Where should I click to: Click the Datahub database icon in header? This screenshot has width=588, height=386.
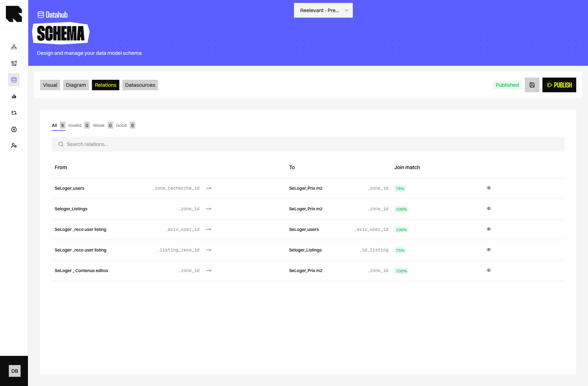pyautogui.click(x=41, y=15)
